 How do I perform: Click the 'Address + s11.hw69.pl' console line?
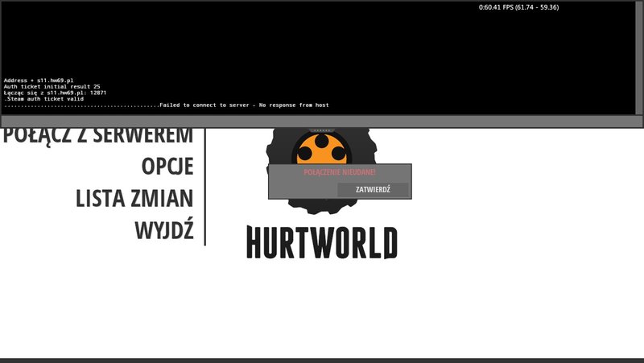click(39, 80)
